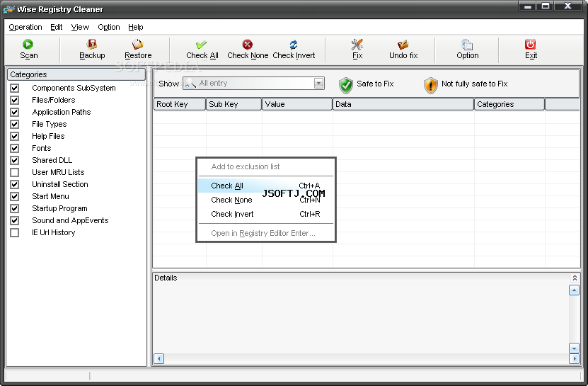Toggle the Uninstall Section checkbox

(x=15, y=184)
